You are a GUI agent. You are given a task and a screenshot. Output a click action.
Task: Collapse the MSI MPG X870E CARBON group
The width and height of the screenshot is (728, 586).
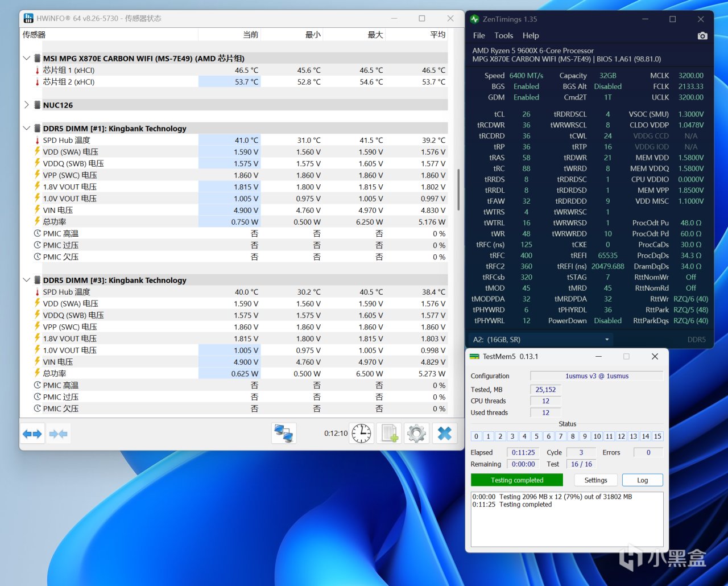26,58
